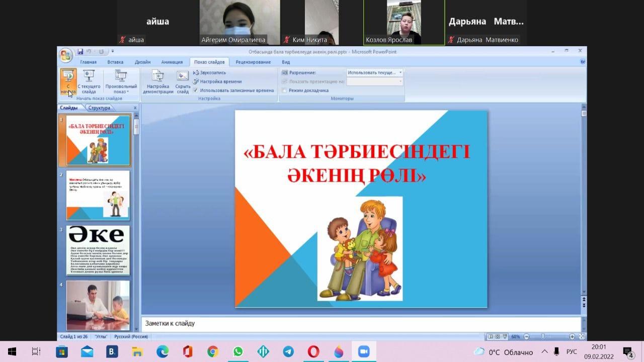Image resolution: width=644 pixels, height=362 pixels.
Task: Redo the last action
Action: [x=101, y=51]
